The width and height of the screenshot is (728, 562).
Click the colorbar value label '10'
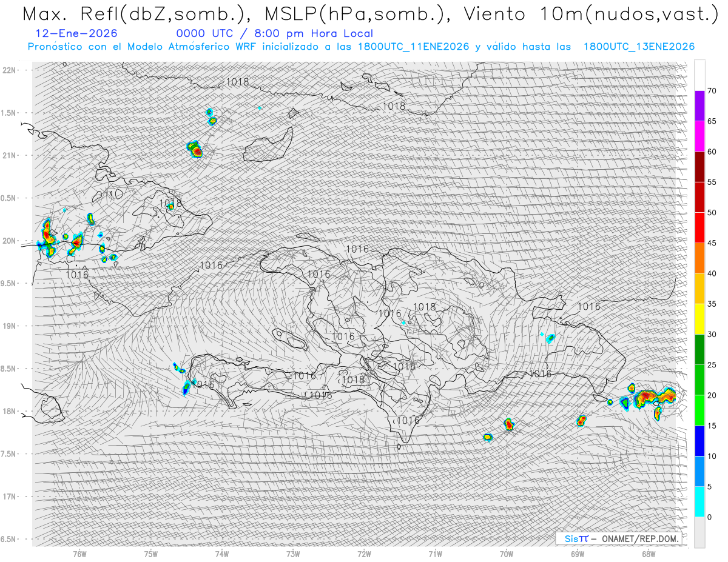tap(712, 456)
